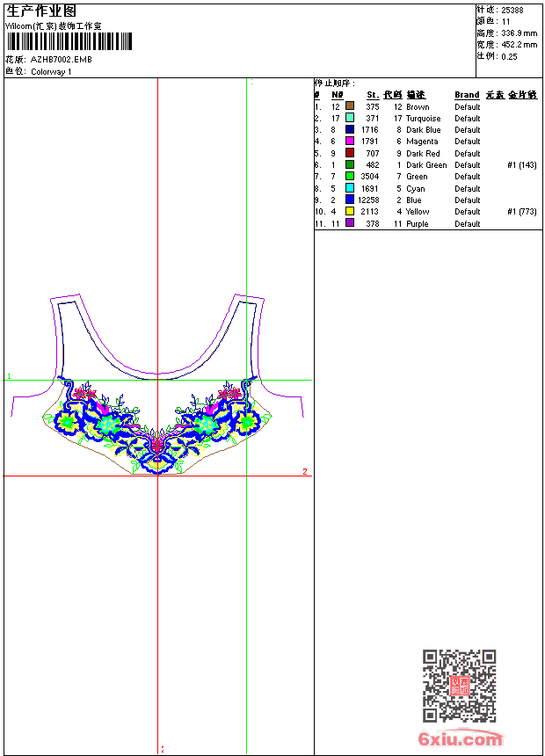Click the Dark Red color swatch
Image resolution: width=545 pixels, height=756 pixels.
(x=350, y=153)
